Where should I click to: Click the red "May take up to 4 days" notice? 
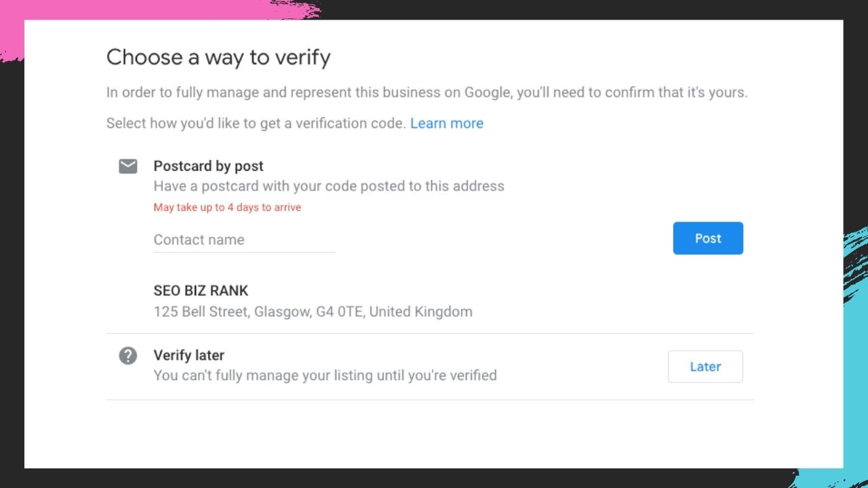[227, 207]
